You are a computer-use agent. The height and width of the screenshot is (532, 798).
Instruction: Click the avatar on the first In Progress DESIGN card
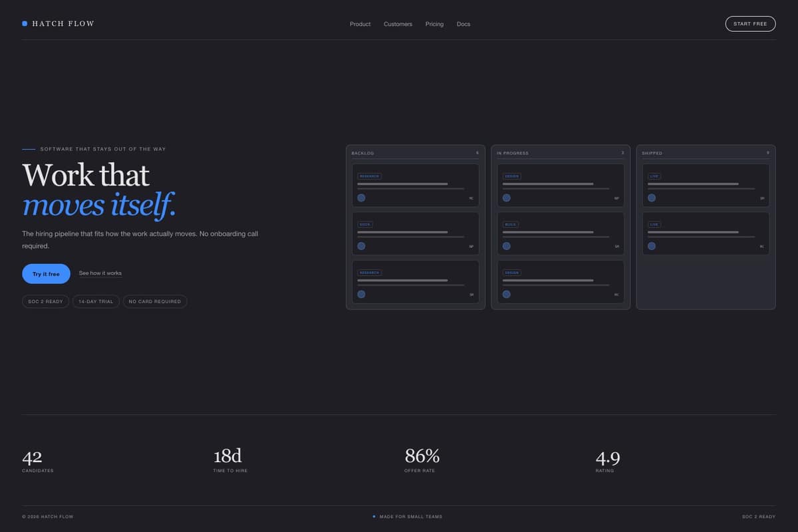point(507,198)
